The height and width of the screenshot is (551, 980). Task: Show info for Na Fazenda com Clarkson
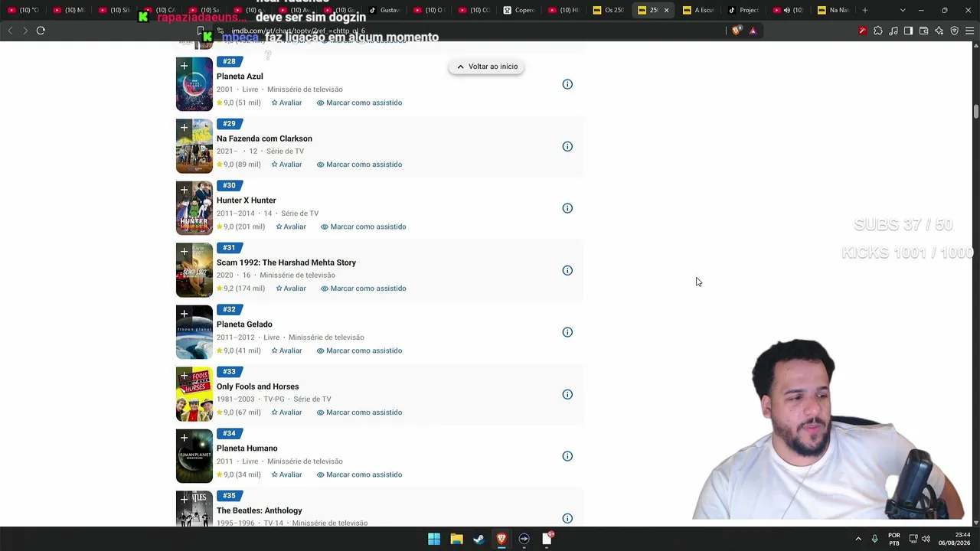pyautogui.click(x=567, y=146)
